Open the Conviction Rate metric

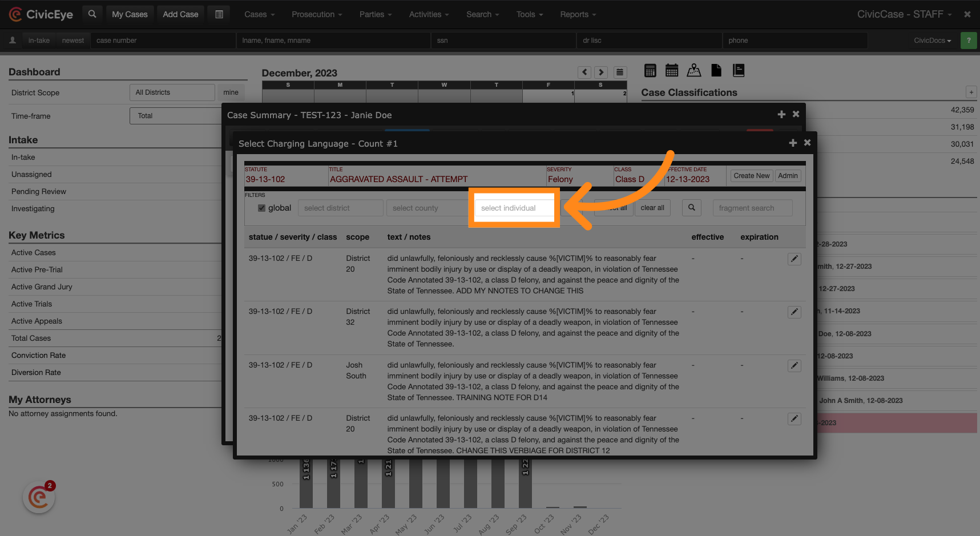38,355
